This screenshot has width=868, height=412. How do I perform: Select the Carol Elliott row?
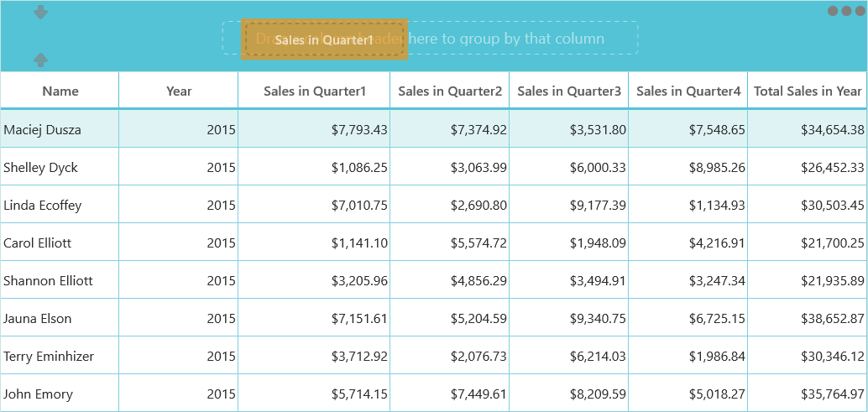pos(433,243)
